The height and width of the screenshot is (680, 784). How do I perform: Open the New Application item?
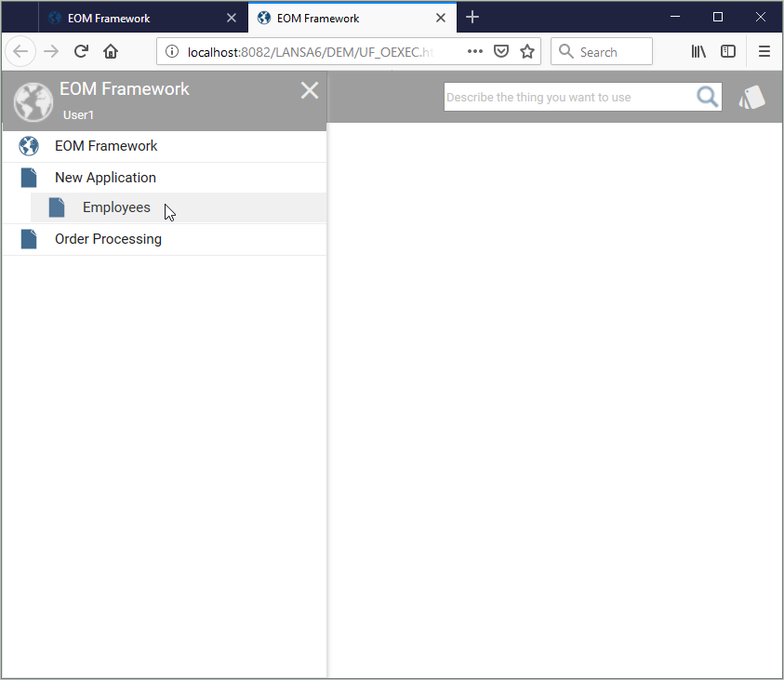coord(165,178)
